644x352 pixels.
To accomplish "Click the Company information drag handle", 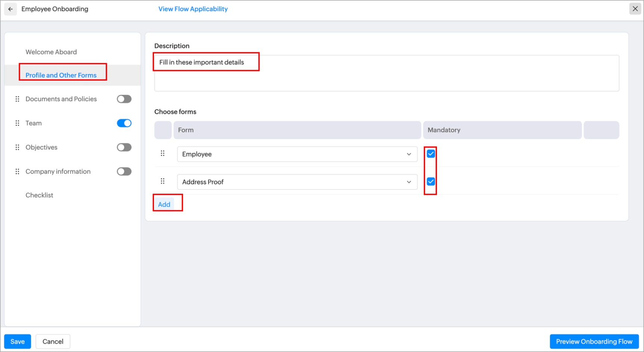I will click(17, 172).
